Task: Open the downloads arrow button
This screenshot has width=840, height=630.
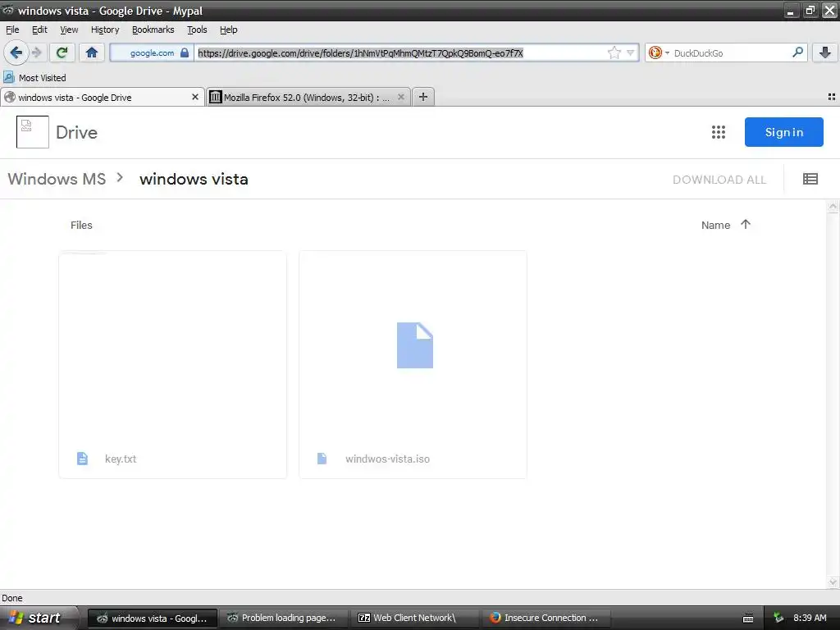Action: click(x=825, y=52)
